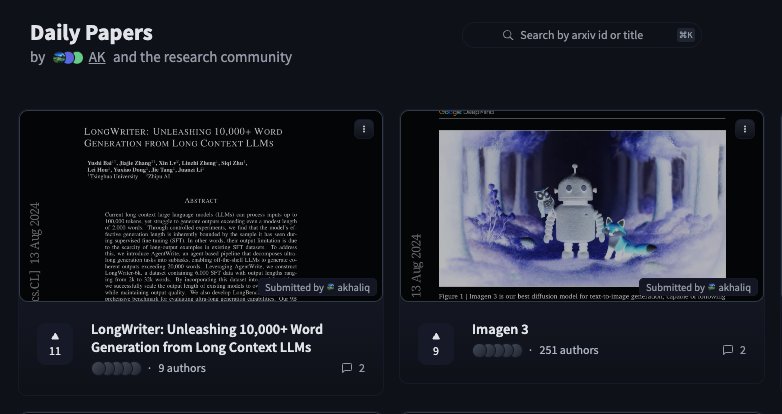Focus the arxiv id or title search field
Image resolution: width=782 pixels, height=414 pixels.
pyautogui.click(x=582, y=35)
